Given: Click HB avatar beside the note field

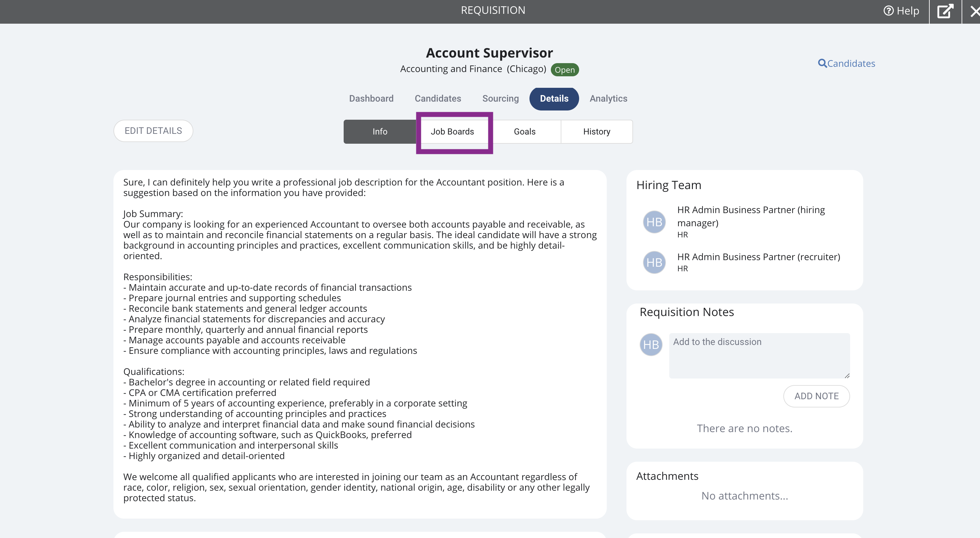Looking at the screenshot, I should click(651, 345).
